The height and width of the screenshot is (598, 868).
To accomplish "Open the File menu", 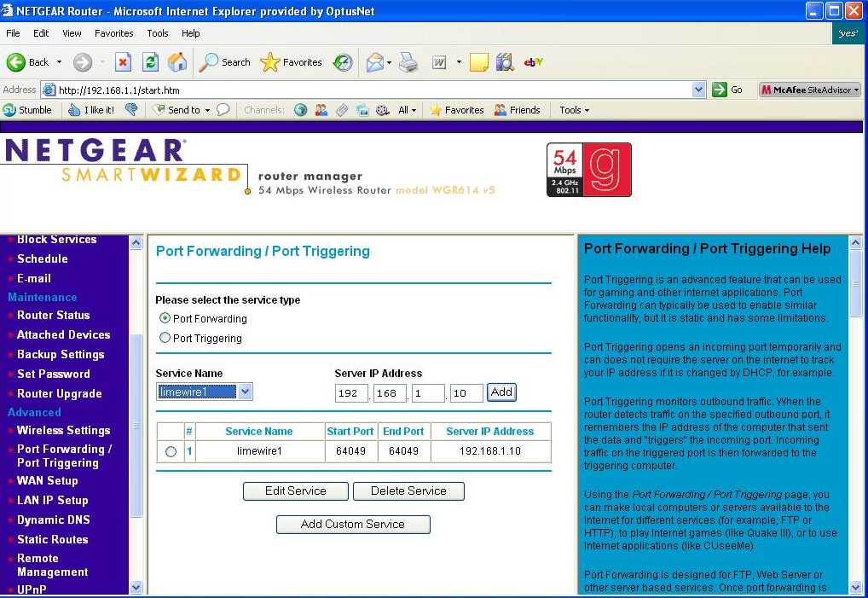I will pos(13,33).
